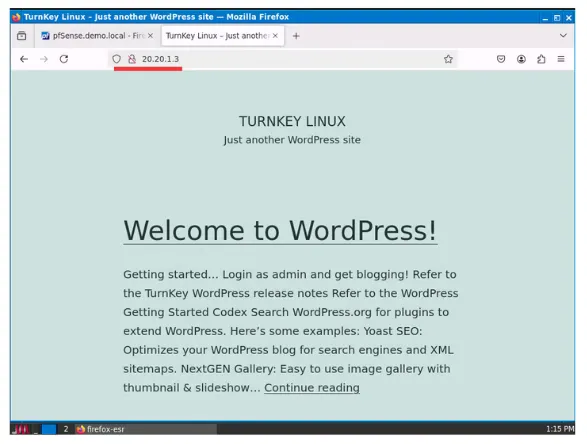Viewport: 587px width, 444px height.
Task: Open the Firefox account icon
Action: (x=521, y=59)
